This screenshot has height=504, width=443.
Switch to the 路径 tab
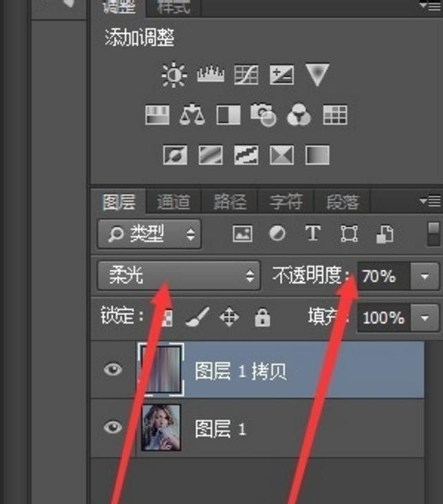click(x=229, y=202)
